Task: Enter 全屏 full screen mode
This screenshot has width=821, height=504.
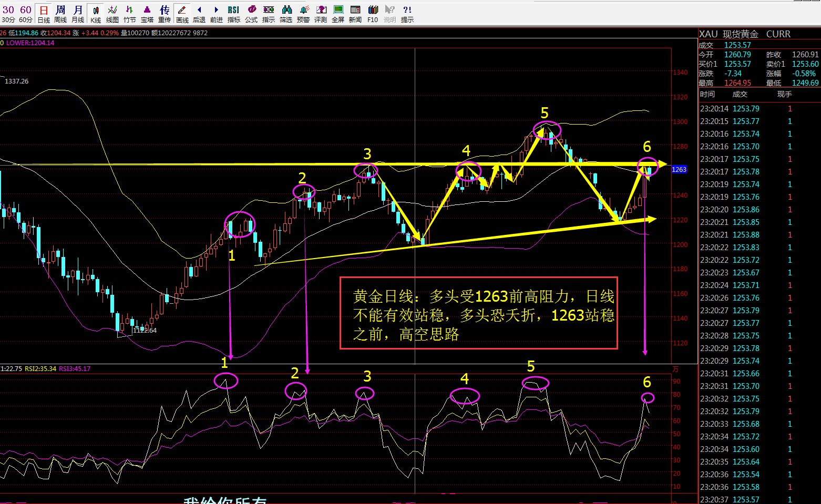Action: coord(338,14)
